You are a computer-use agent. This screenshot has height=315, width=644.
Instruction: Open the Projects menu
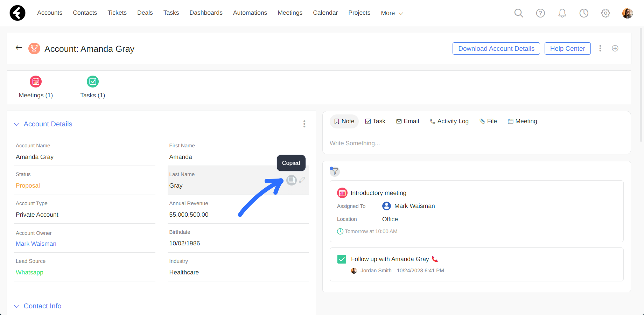click(x=359, y=13)
